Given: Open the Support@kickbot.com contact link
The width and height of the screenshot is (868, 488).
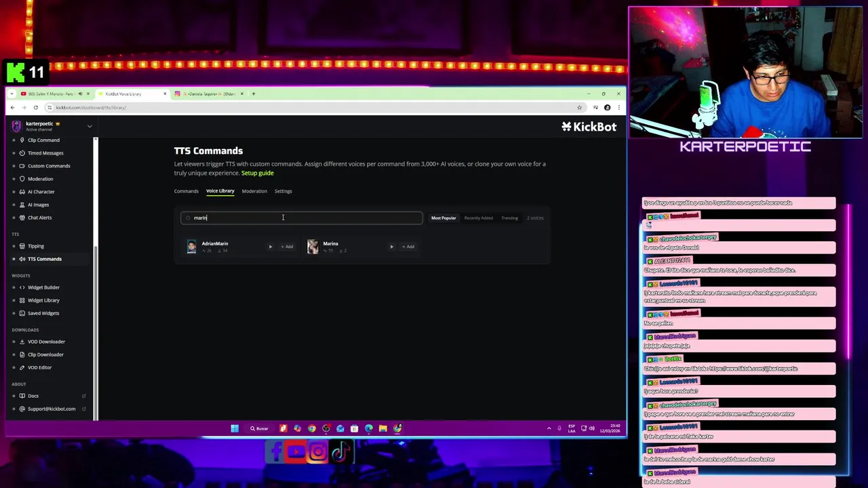Looking at the screenshot, I should click(x=52, y=409).
